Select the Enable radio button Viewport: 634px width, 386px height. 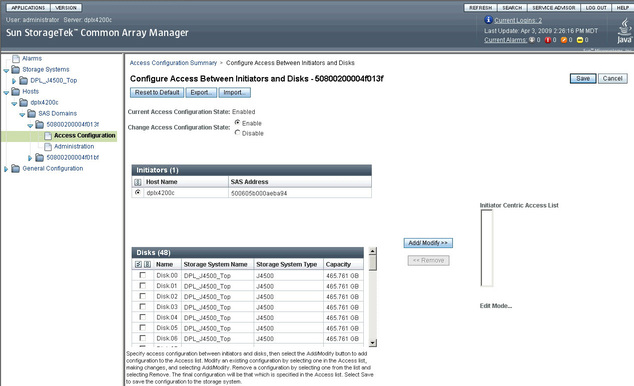coord(237,122)
